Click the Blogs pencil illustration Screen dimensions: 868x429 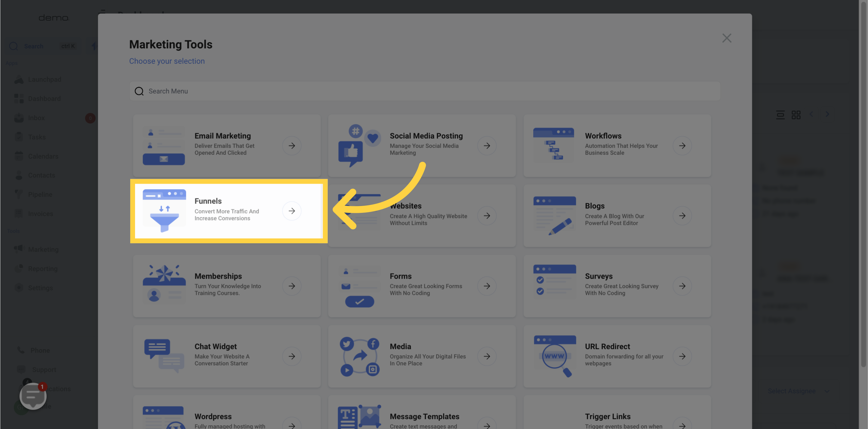554,216
